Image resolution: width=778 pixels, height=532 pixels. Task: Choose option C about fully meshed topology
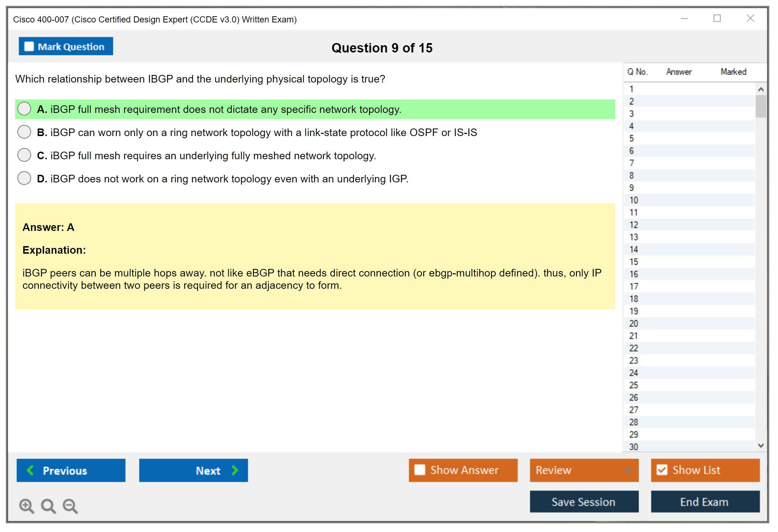pos(24,155)
